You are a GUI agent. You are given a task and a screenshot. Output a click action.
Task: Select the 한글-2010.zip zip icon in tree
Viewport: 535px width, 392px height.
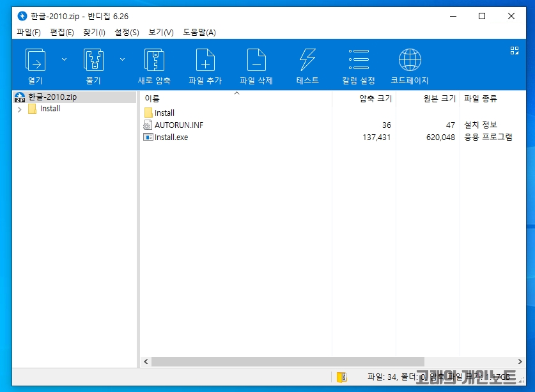tap(20, 97)
